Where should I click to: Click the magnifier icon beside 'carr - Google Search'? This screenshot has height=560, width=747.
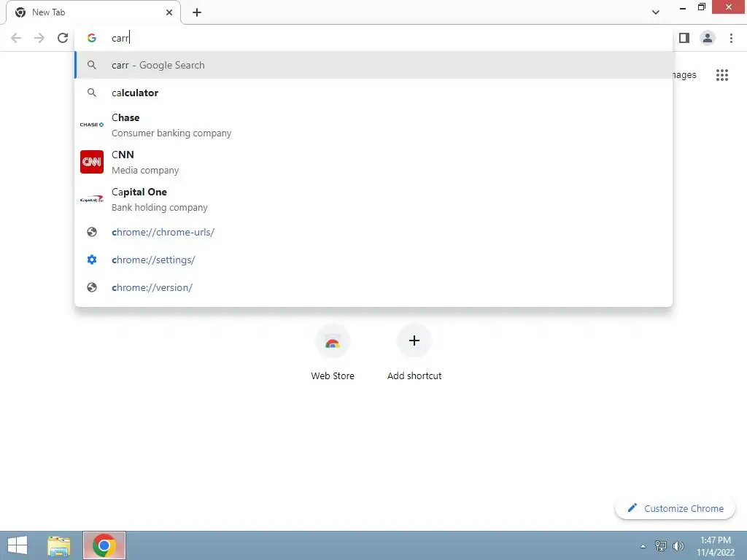92,65
